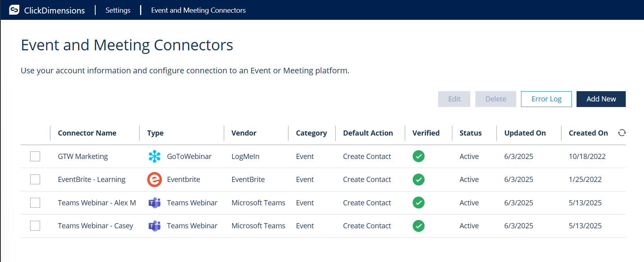Check the GTW Marketing row checkbox

(x=35, y=156)
